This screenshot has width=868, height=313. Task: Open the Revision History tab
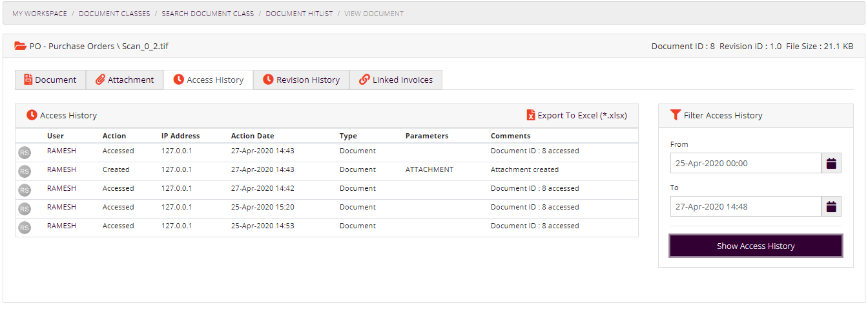tap(302, 80)
